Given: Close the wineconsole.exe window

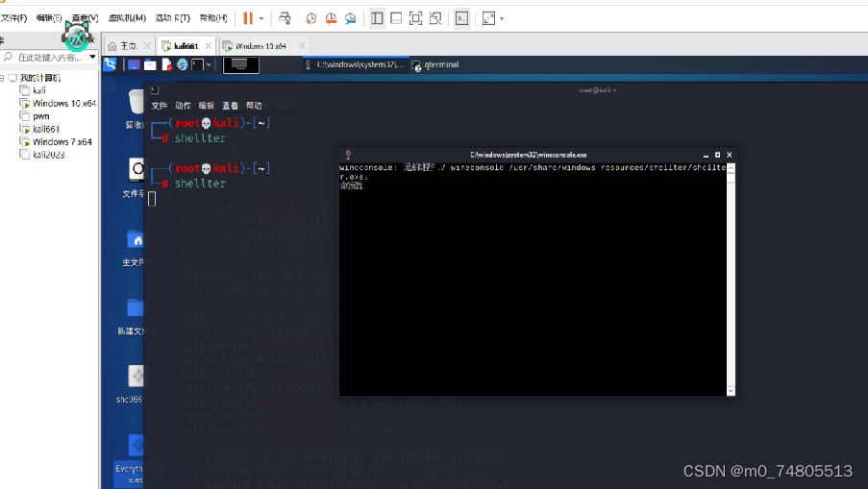Looking at the screenshot, I should coord(729,156).
